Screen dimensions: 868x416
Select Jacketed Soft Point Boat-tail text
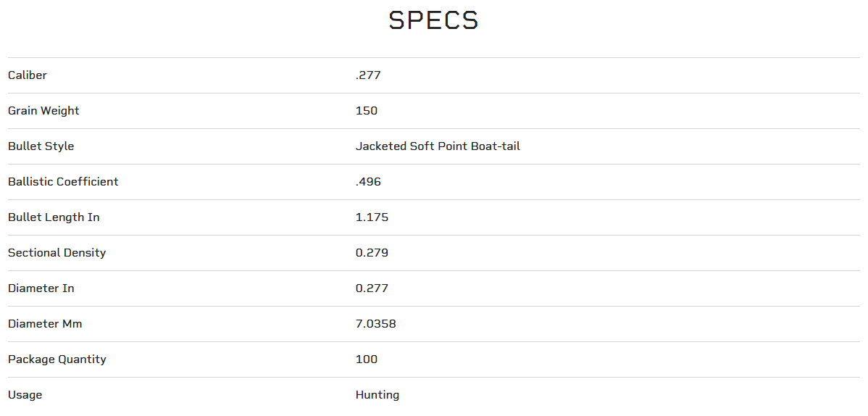[x=438, y=146]
